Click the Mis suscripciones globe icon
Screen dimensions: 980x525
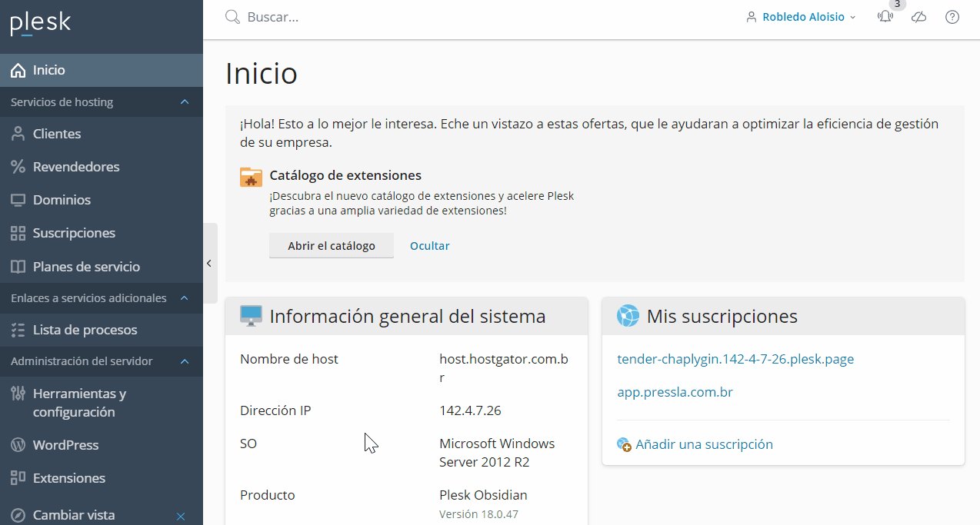click(628, 316)
